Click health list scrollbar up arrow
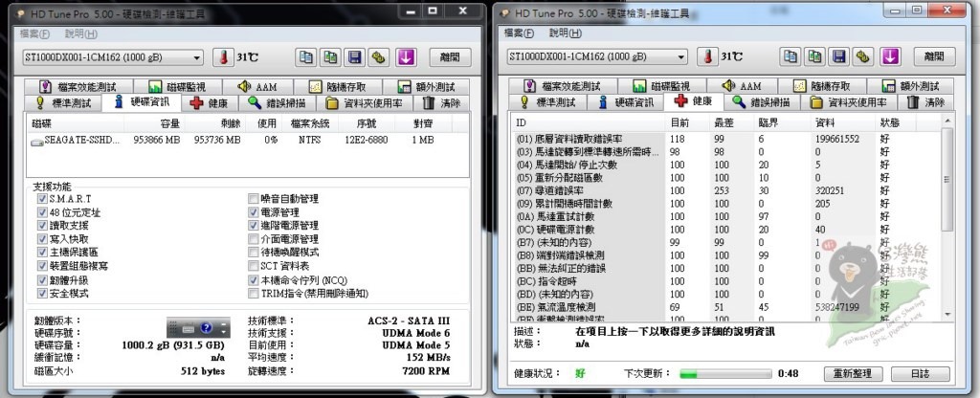 click(947, 121)
